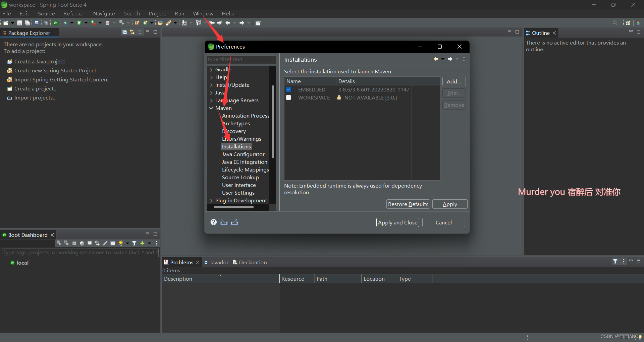Click Preferences help question mark icon

[213, 222]
